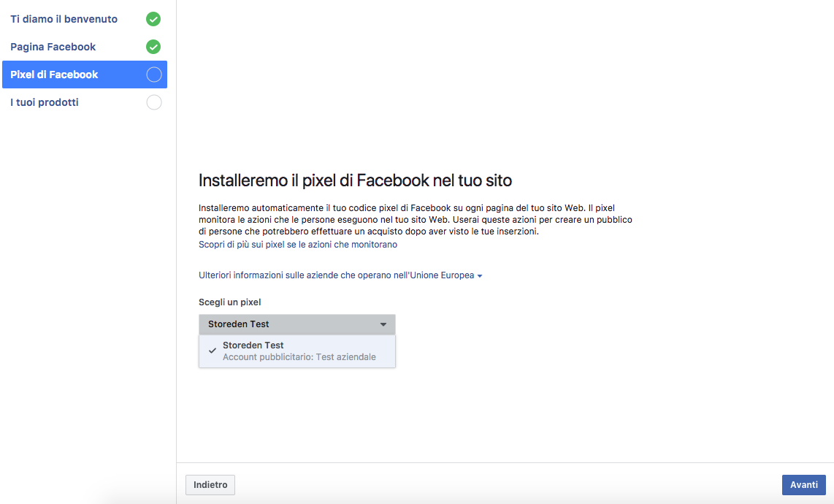
Task: Click the green checkmark beside Ti diamo il benvenuto
Action: 153,19
